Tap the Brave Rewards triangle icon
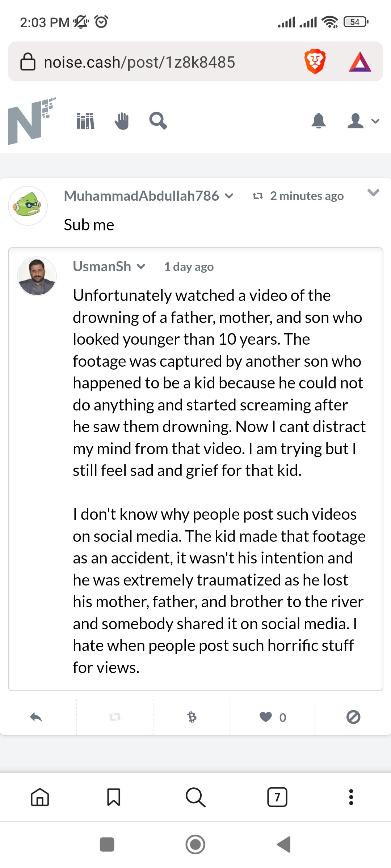This screenshot has width=391, height=868. pos(360,62)
